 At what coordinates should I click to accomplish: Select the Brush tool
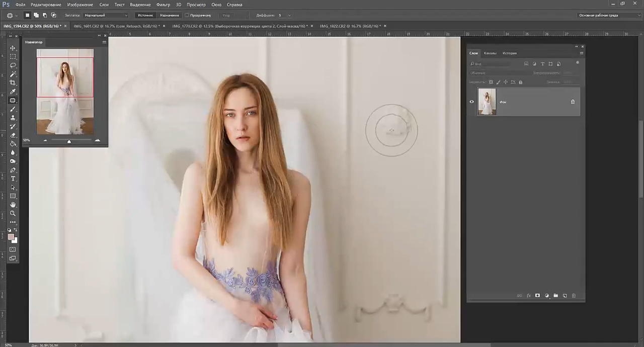pyautogui.click(x=13, y=109)
